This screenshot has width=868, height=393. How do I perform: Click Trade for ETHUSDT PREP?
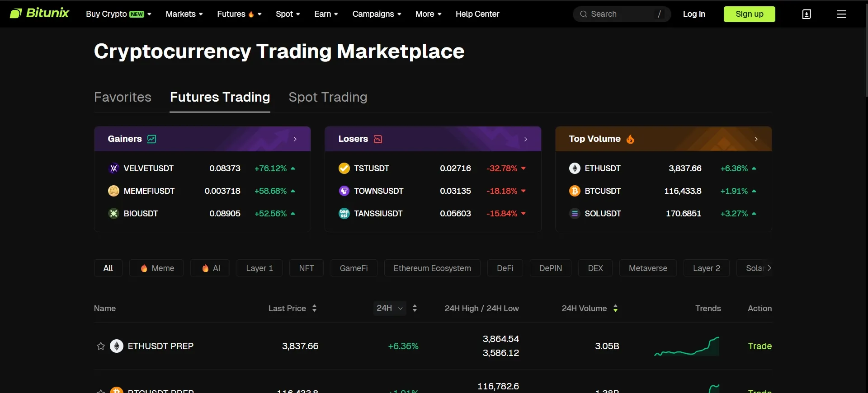[x=760, y=346]
